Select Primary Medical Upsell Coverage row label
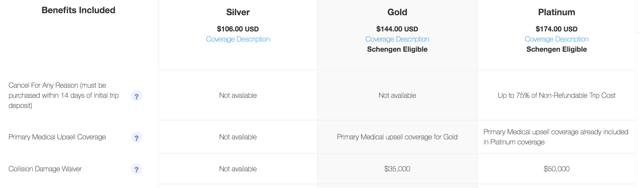The image size is (644, 188). [x=57, y=137]
